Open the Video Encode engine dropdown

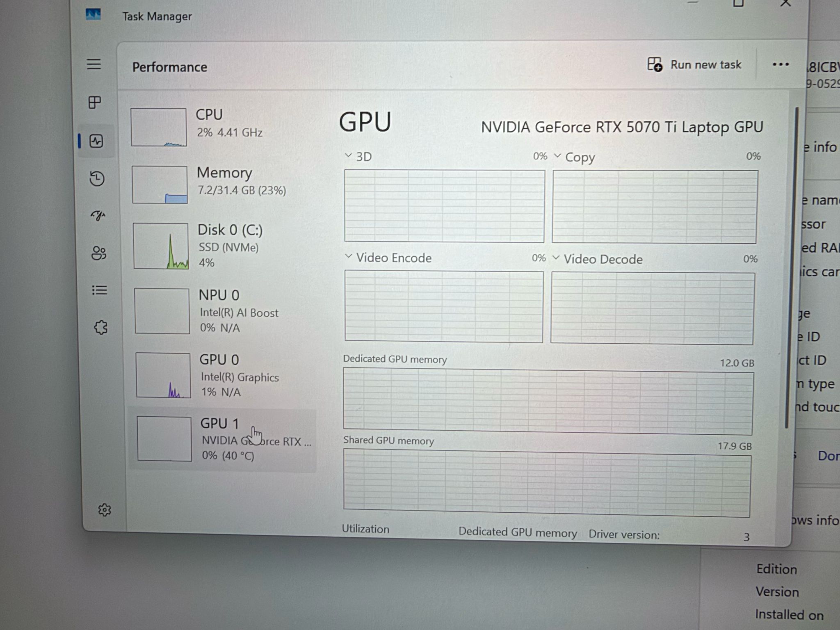click(388, 258)
